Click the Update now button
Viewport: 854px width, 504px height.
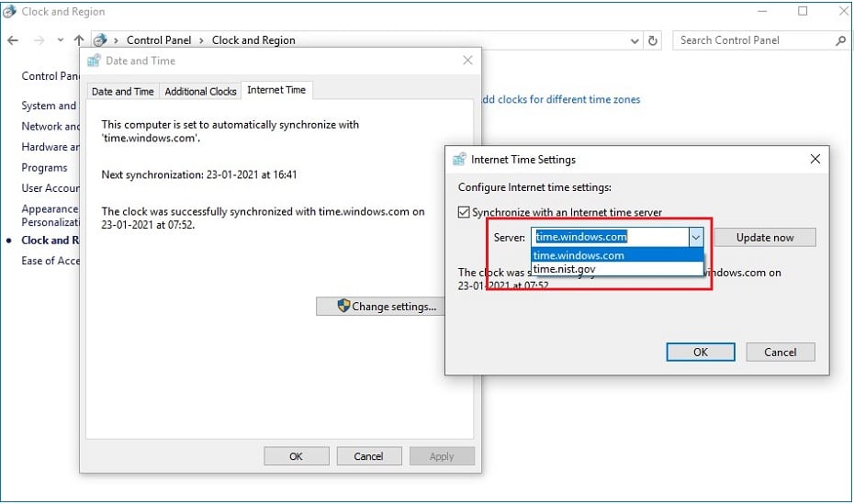(x=765, y=237)
